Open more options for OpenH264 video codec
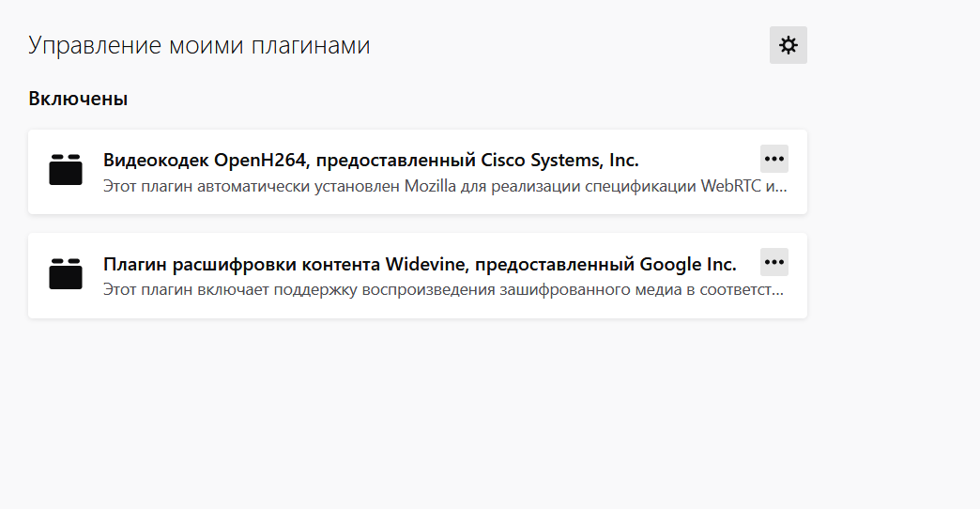Image resolution: width=980 pixels, height=509 pixels. click(x=773, y=159)
